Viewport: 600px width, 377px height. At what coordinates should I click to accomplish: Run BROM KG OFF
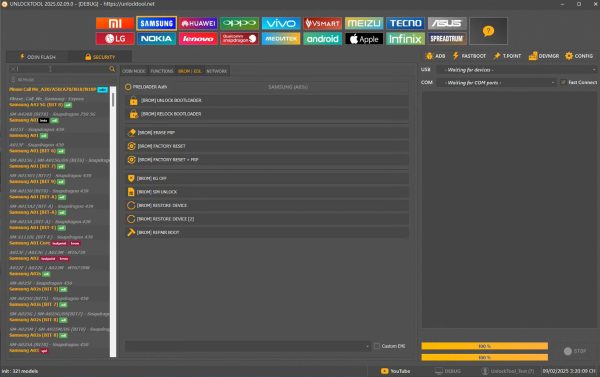click(x=267, y=178)
